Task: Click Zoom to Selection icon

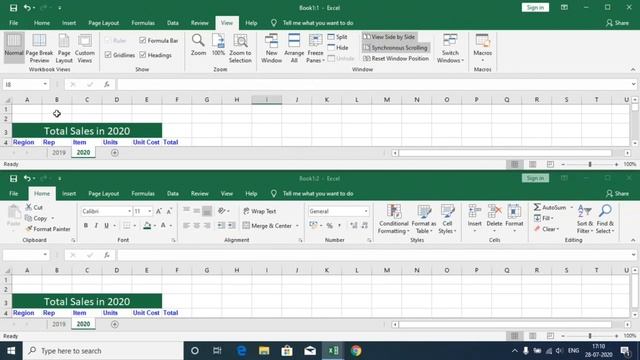Action: [240, 48]
